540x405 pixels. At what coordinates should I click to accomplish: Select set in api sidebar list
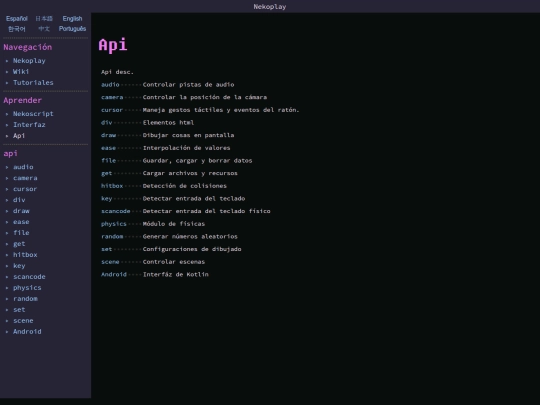pyautogui.click(x=19, y=310)
